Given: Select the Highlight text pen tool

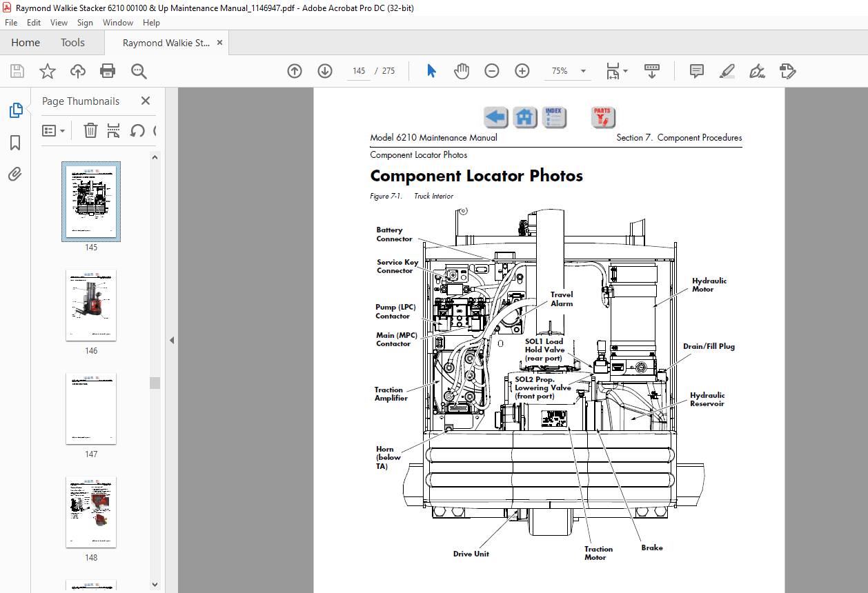Looking at the screenshot, I should click(x=727, y=71).
